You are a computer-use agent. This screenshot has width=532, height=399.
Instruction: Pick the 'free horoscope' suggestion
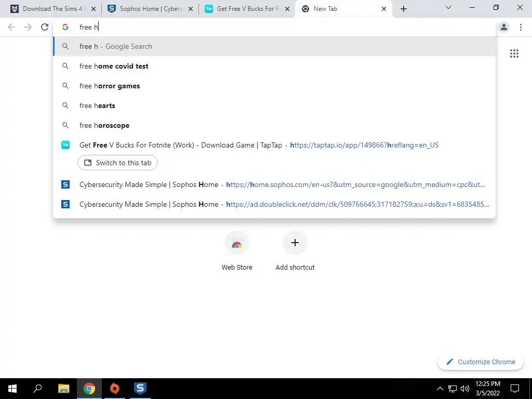[x=274, y=125]
